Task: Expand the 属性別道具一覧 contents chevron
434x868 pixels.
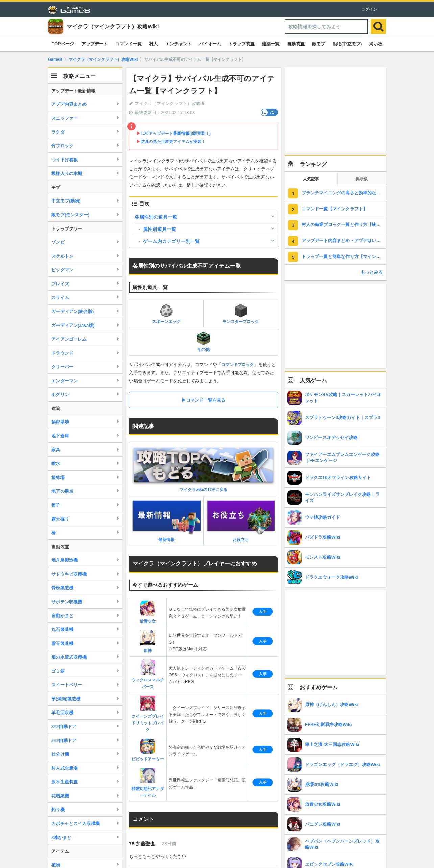Action: (273, 229)
